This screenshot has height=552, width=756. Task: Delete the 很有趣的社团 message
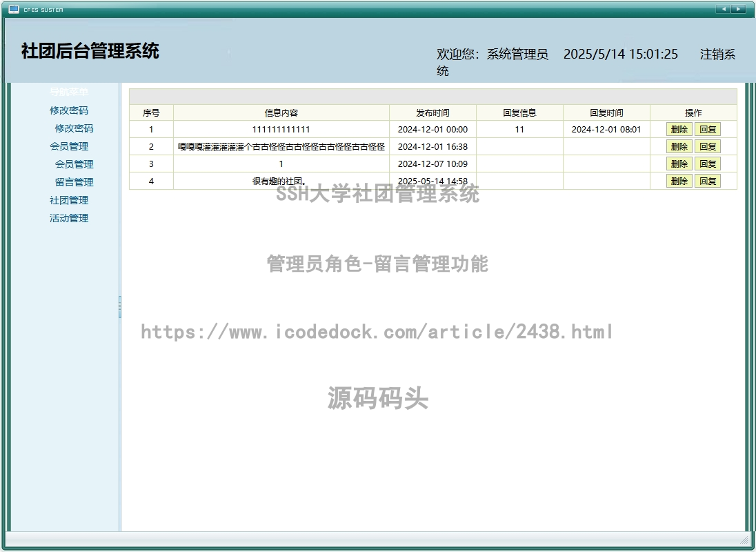tap(679, 181)
